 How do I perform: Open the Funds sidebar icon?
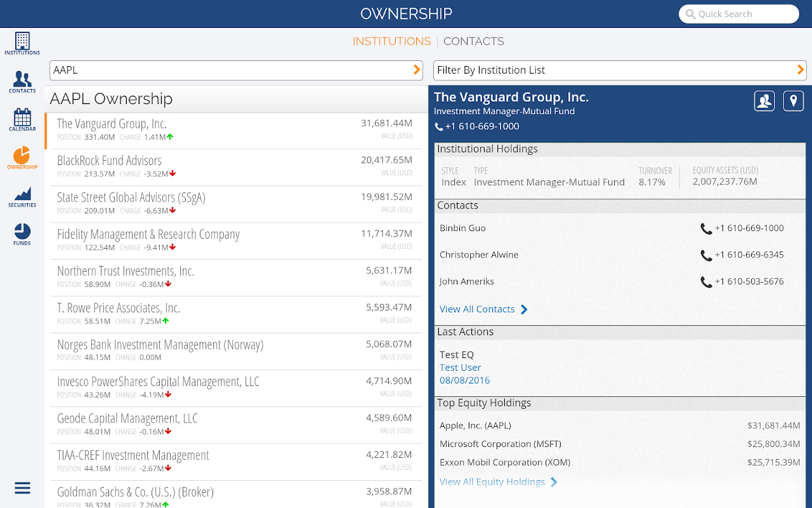[x=22, y=234]
